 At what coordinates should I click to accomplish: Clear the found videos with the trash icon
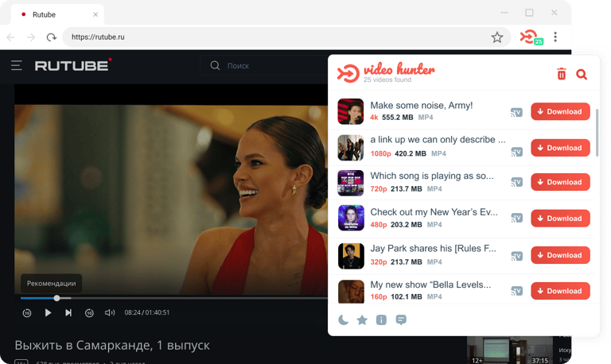coord(561,74)
